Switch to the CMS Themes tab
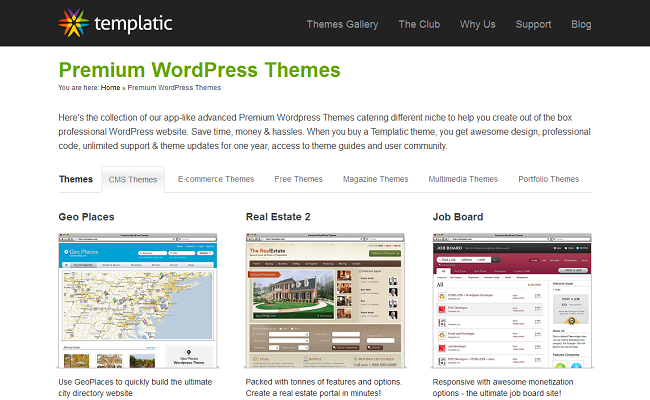 (x=133, y=179)
